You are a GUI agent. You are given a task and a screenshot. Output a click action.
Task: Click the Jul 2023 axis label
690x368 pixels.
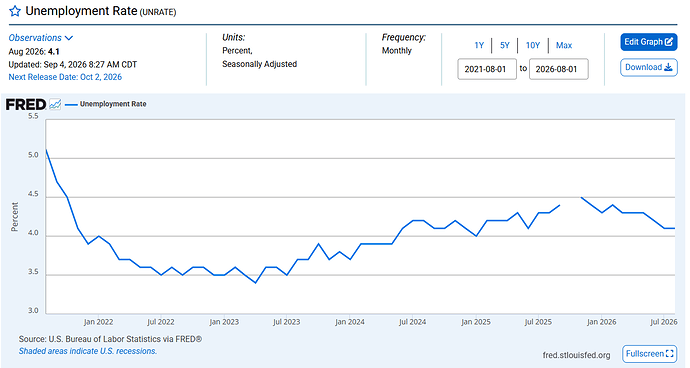[286, 322]
